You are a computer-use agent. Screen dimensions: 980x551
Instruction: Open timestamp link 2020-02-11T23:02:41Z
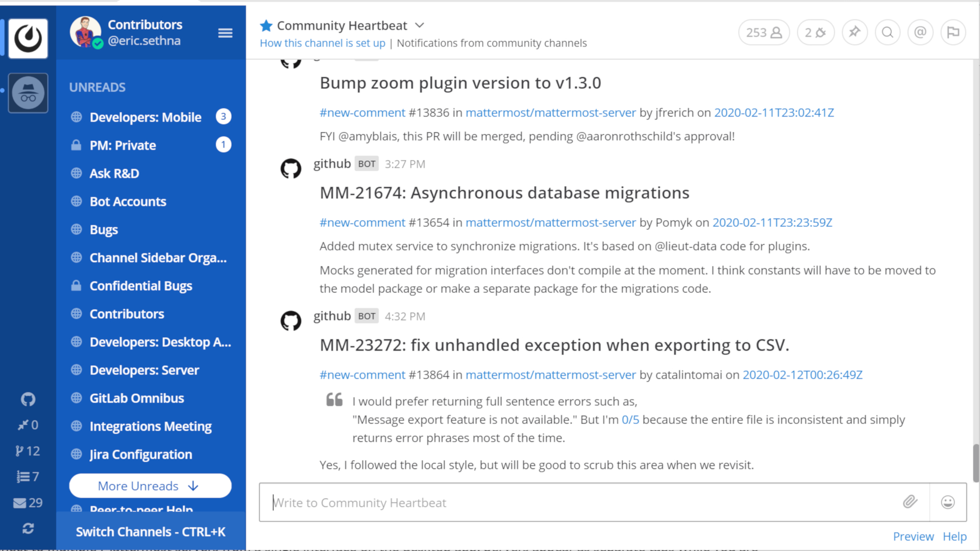774,113
